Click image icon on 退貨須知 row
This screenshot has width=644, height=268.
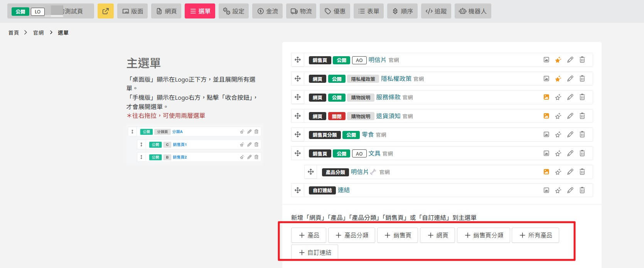coord(546,116)
